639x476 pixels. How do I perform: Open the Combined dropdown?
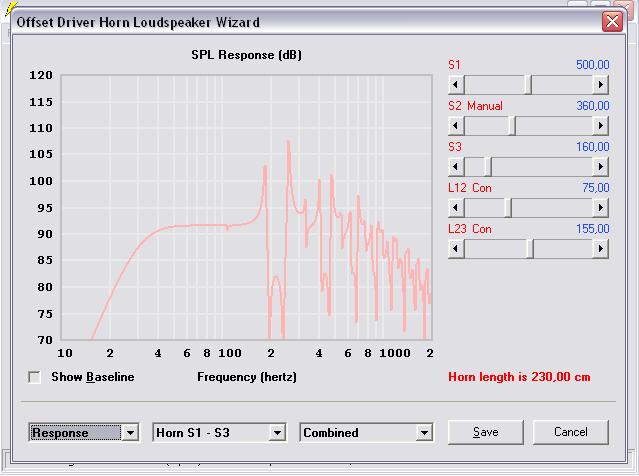424,433
